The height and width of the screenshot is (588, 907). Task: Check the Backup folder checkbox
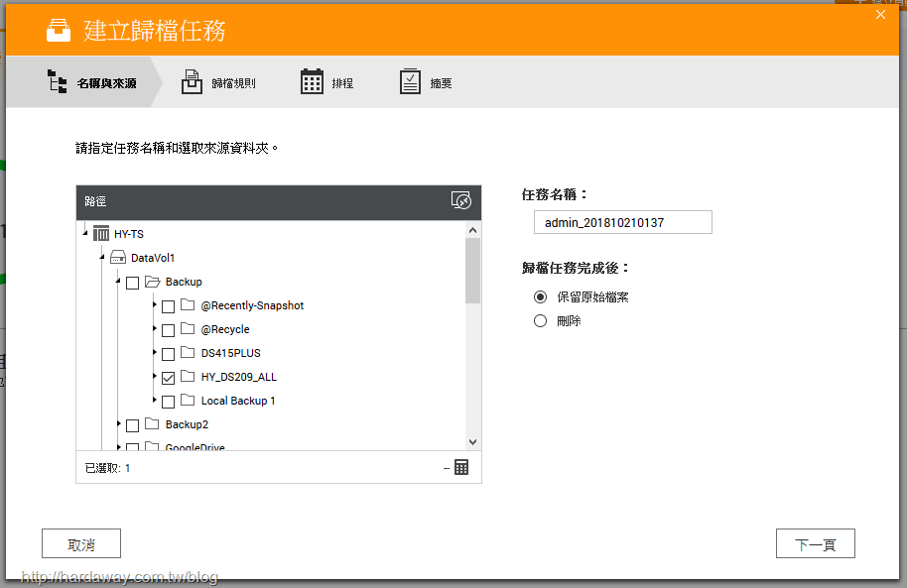pos(132,283)
